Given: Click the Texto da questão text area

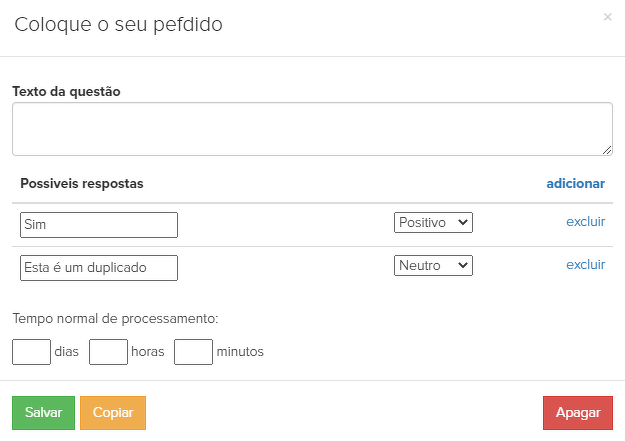Looking at the screenshot, I should click(312, 129).
